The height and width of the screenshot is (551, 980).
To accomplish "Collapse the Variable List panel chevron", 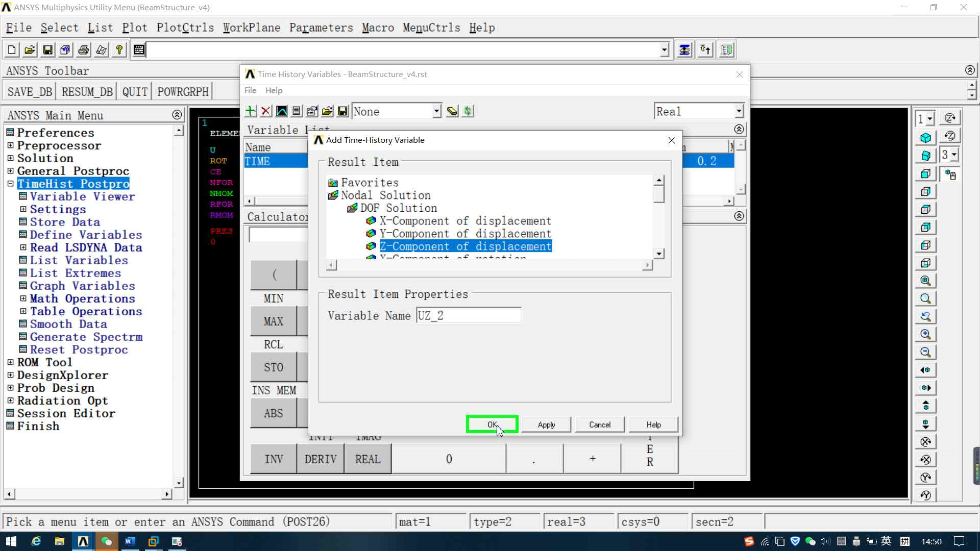I will coord(739,130).
